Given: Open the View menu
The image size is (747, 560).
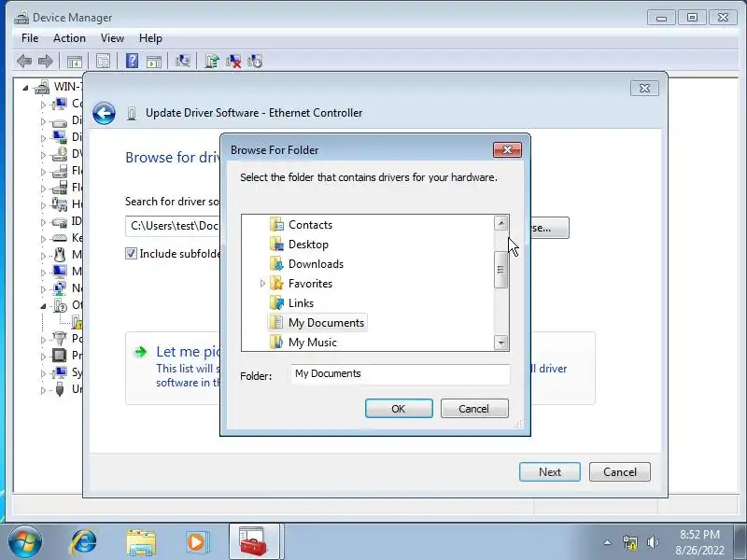Looking at the screenshot, I should point(112,38).
